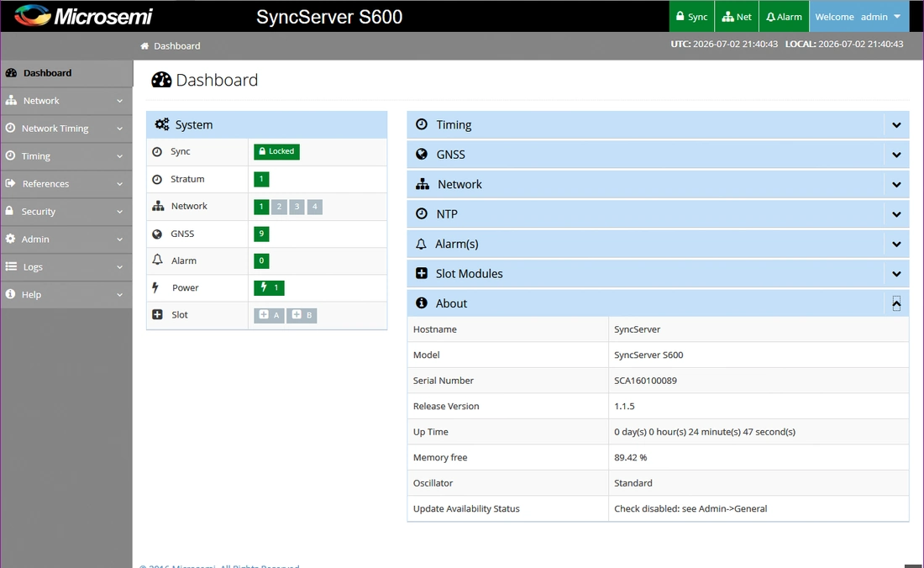Click the NTP panel clock icon

click(422, 213)
